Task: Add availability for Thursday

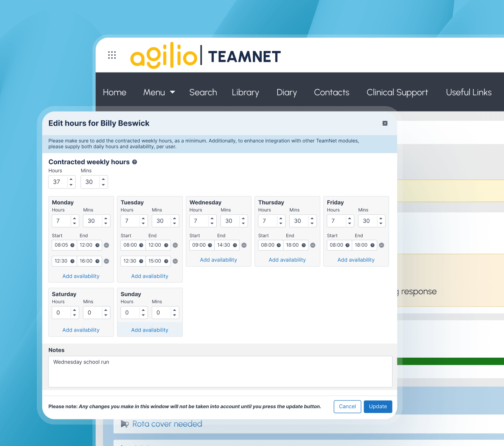Action: 287,260
